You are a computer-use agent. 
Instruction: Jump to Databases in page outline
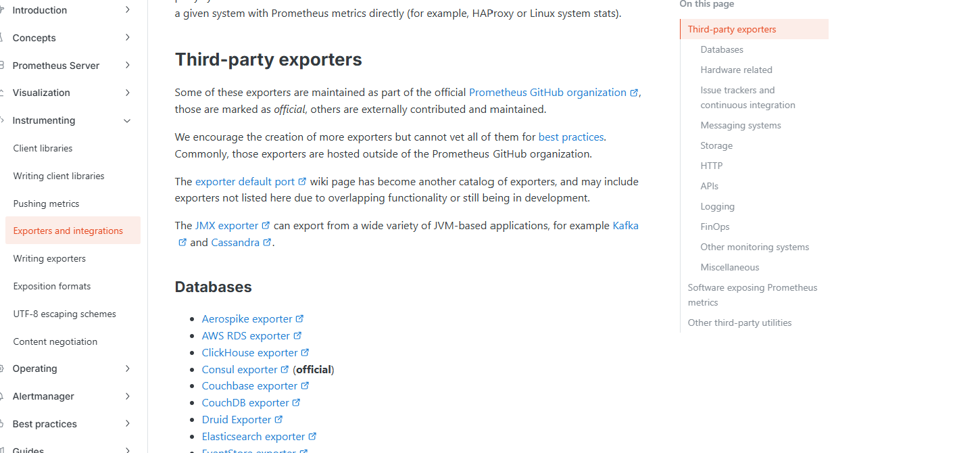tap(722, 49)
